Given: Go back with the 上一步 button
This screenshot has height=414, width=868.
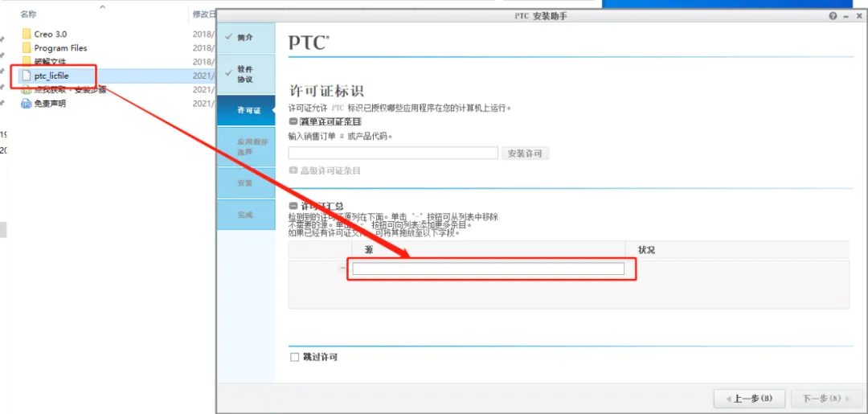Looking at the screenshot, I should (x=750, y=398).
